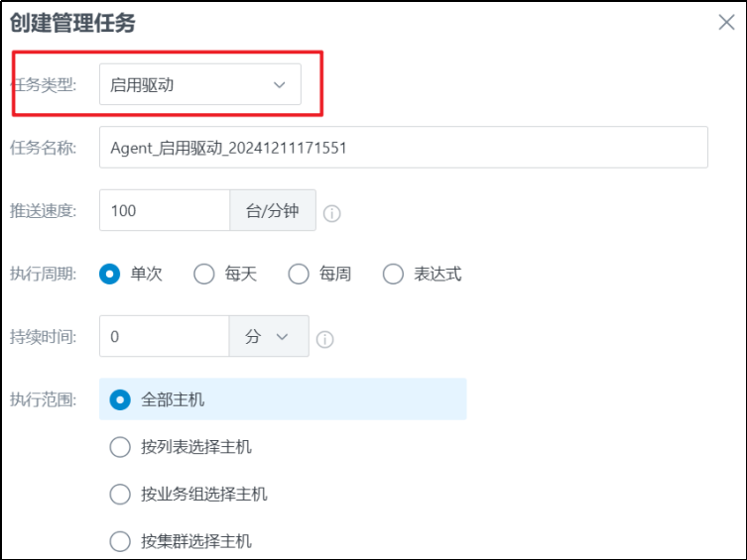The width and height of the screenshot is (747, 560).
Task: Select the 每周 radio button
Action: pos(299,275)
